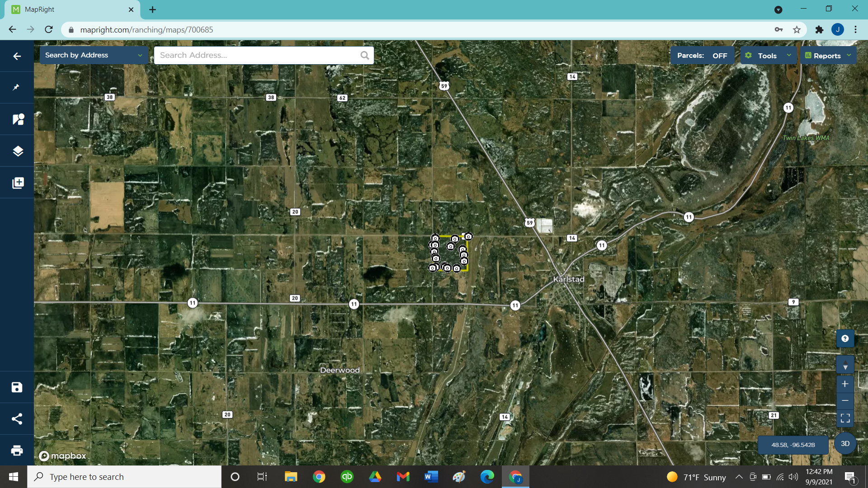The image size is (868, 488).
Task: Expand the Reports dropdown menu
Action: pyautogui.click(x=828, y=56)
